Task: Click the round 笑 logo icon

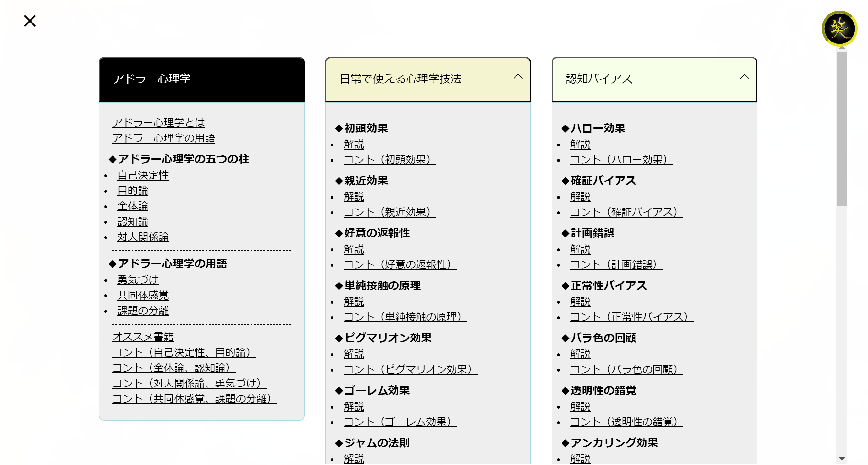Action: point(839,28)
